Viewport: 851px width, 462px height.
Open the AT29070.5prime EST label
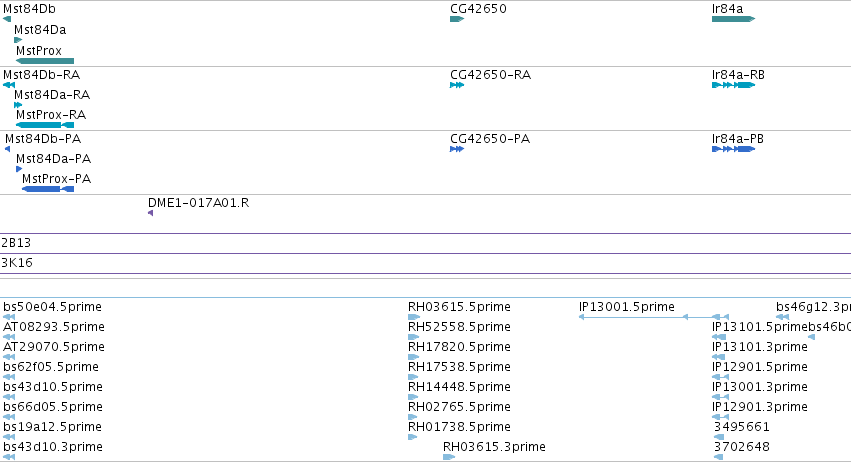pyautogui.click(x=54, y=347)
